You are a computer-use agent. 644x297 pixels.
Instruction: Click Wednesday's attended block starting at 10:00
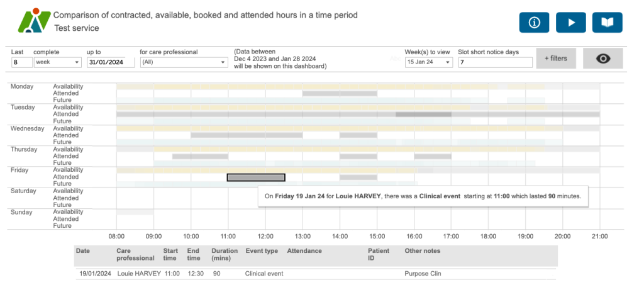pyautogui.click(x=247, y=135)
